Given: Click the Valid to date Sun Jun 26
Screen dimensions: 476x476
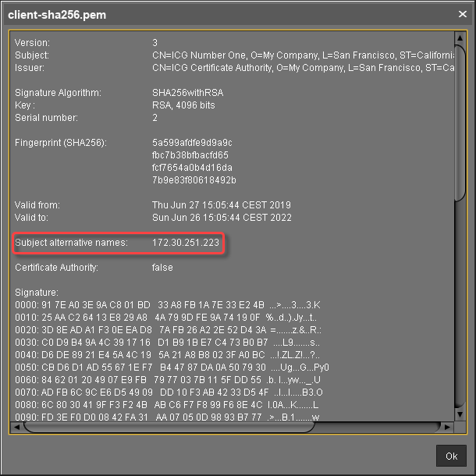Looking at the screenshot, I should 221,218.
